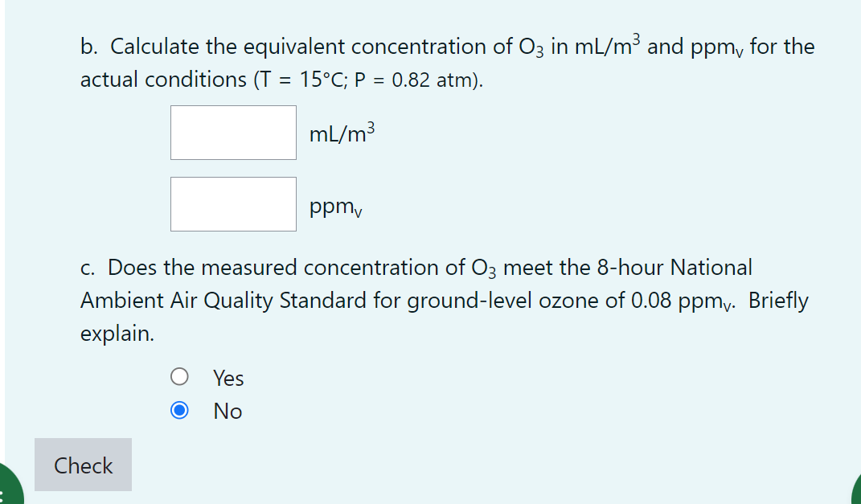Screen dimensions: 861x504
Task: Click the No option under part c
Action: click(x=179, y=411)
